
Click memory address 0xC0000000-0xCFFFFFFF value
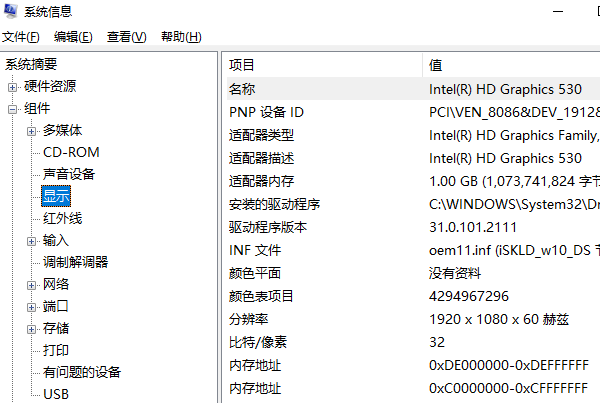508,388
